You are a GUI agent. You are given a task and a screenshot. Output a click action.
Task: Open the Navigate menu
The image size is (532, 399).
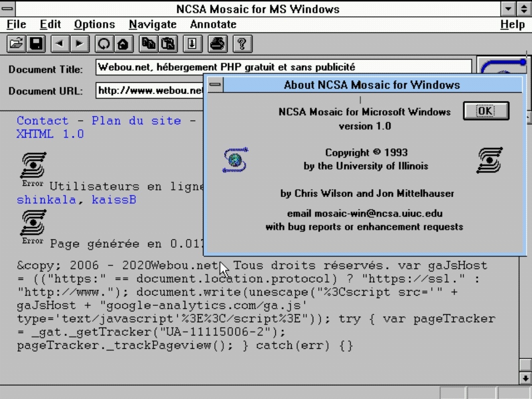point(153,25)
